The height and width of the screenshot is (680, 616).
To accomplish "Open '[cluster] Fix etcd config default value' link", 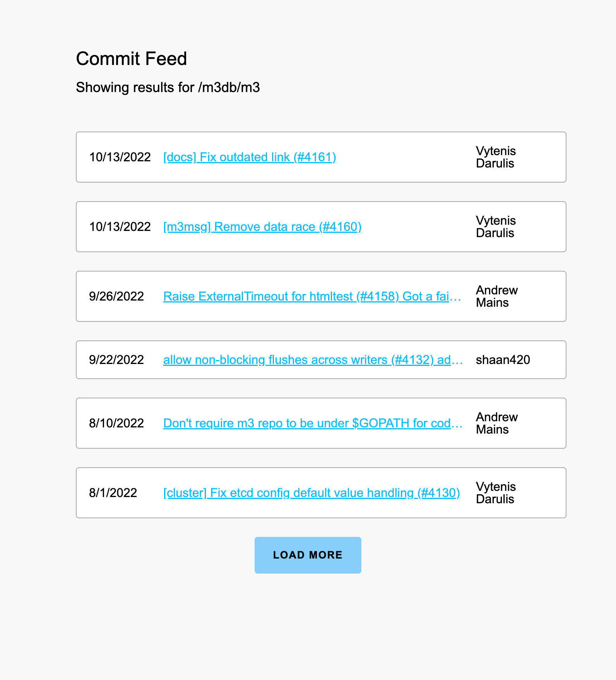I will (x=311, y=493).
